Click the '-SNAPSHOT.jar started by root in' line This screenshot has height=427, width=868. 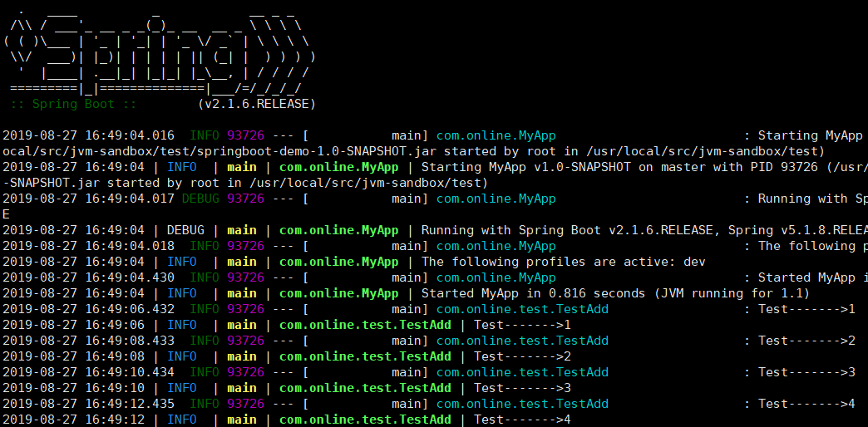(245, 183)
